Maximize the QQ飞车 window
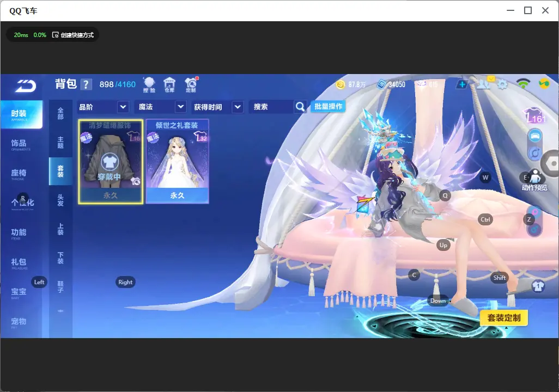 click(x=528, y=11)
